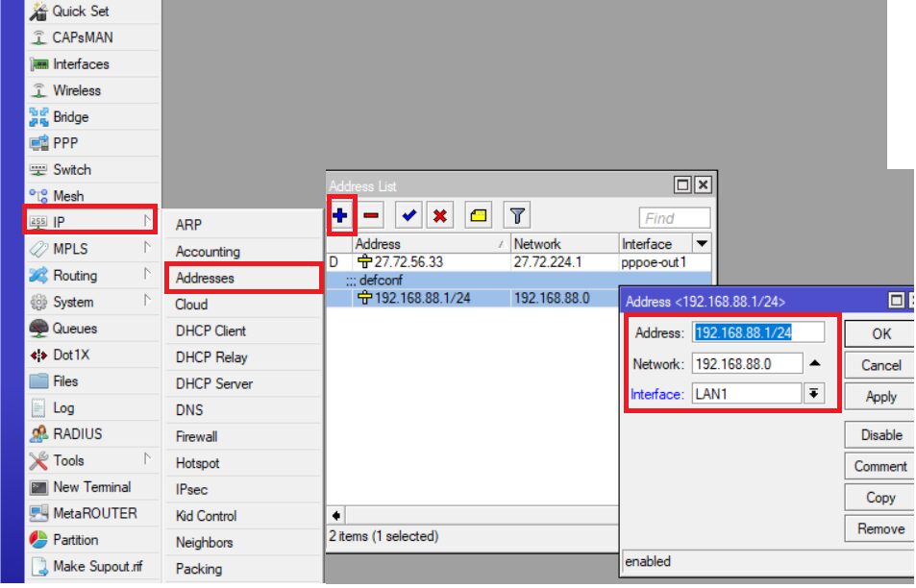Click the blue plus Add address icon
The width and height of the screenshot is (916, 588).
(340, 216)
